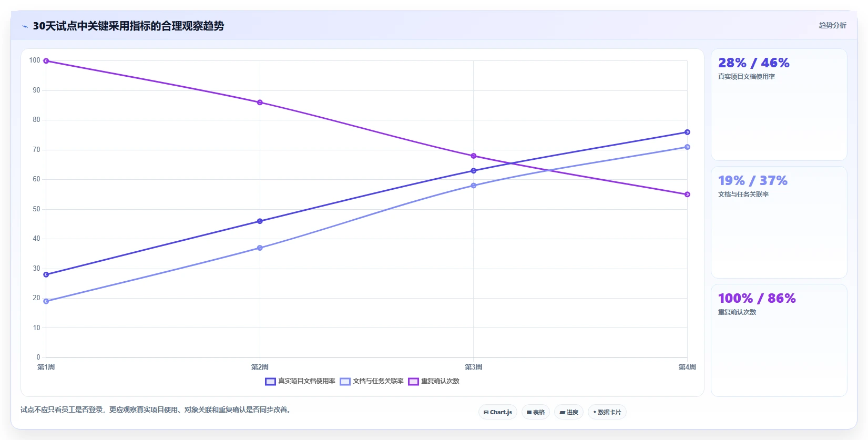The height and width of the screenshot is (440, 868).
Task: Click the 文档与任务关联率 point at 第1周 (19)
Action: tap(46, 301)
